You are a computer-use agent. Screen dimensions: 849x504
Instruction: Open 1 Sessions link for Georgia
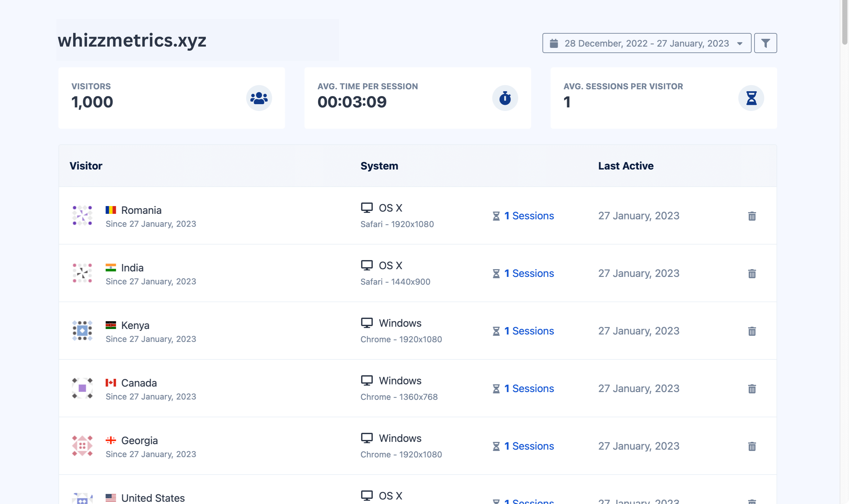coord(529,446)
